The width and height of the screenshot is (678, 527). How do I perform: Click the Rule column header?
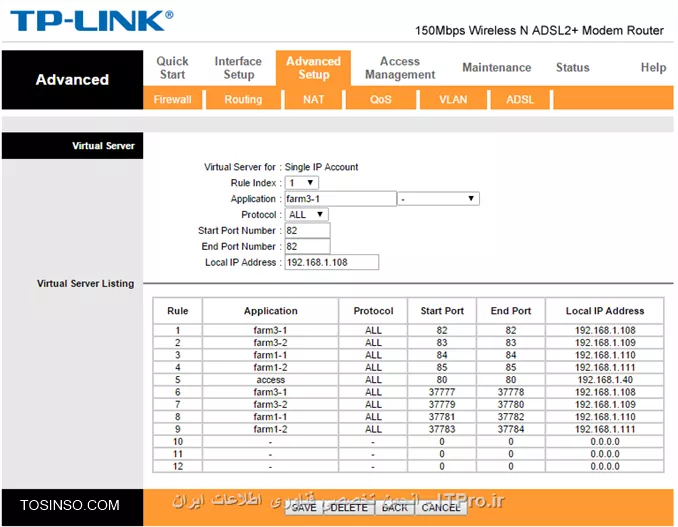coord(178,311)
